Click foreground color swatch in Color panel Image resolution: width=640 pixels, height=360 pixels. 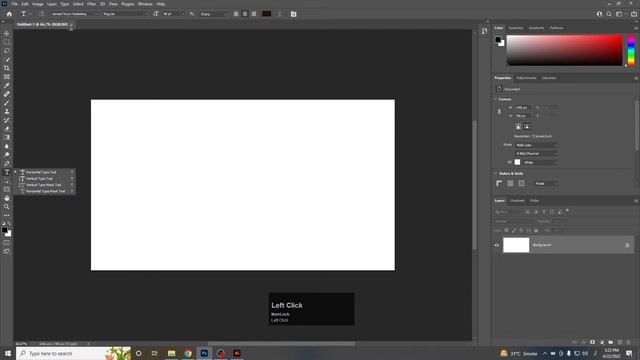click(x=498, y=40)
